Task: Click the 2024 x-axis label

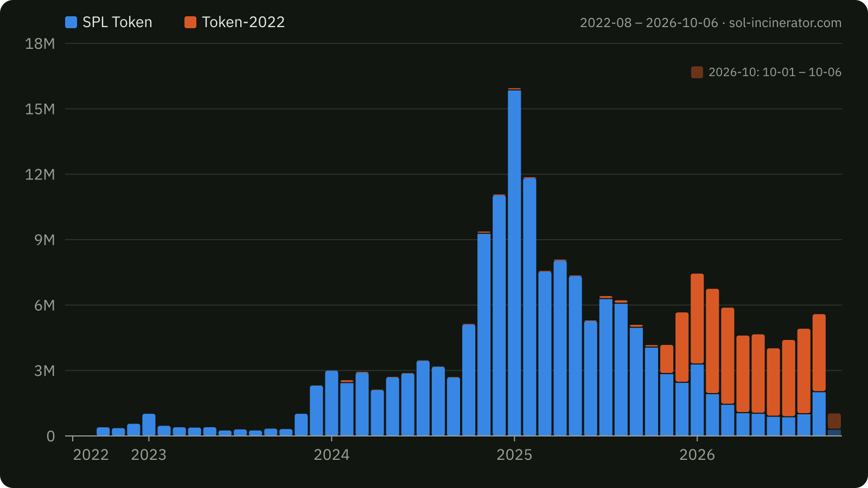Action: point(331,454)
